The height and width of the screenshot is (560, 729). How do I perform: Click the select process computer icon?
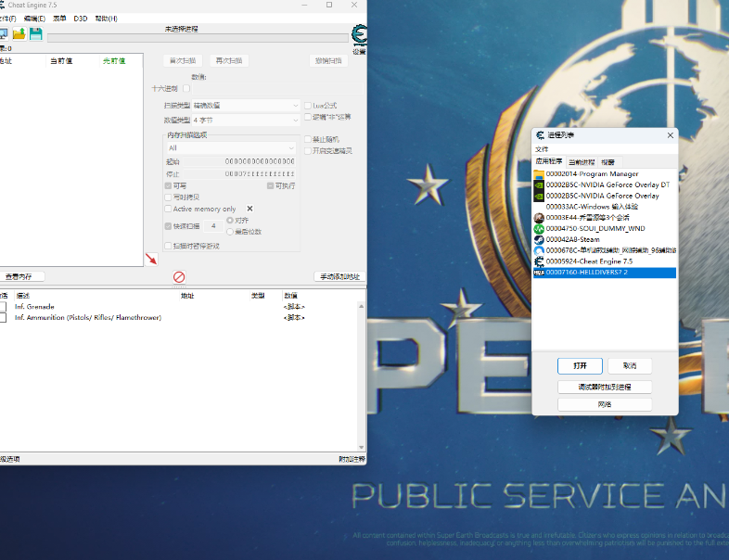click(x=3, y=34)
